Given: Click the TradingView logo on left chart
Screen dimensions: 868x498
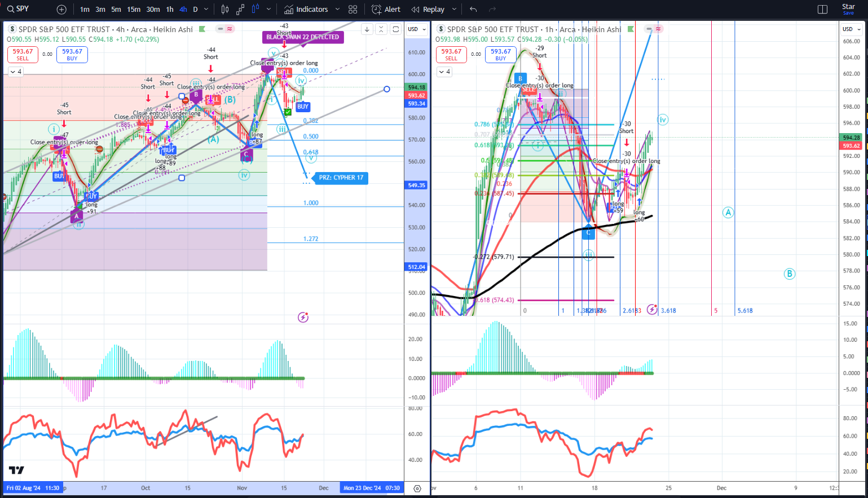Looking at the screenshot, I should [x=16, y=470].
